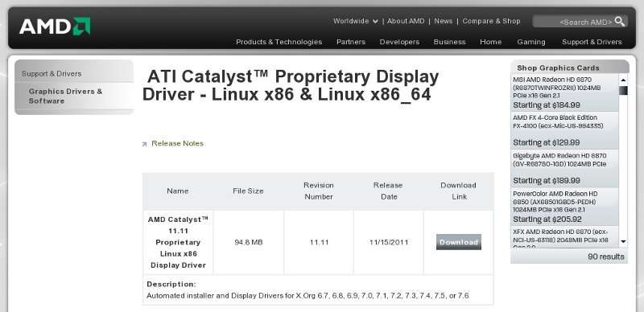
Task: Click the Release Date column header
Action: click(x=389, y=191)
